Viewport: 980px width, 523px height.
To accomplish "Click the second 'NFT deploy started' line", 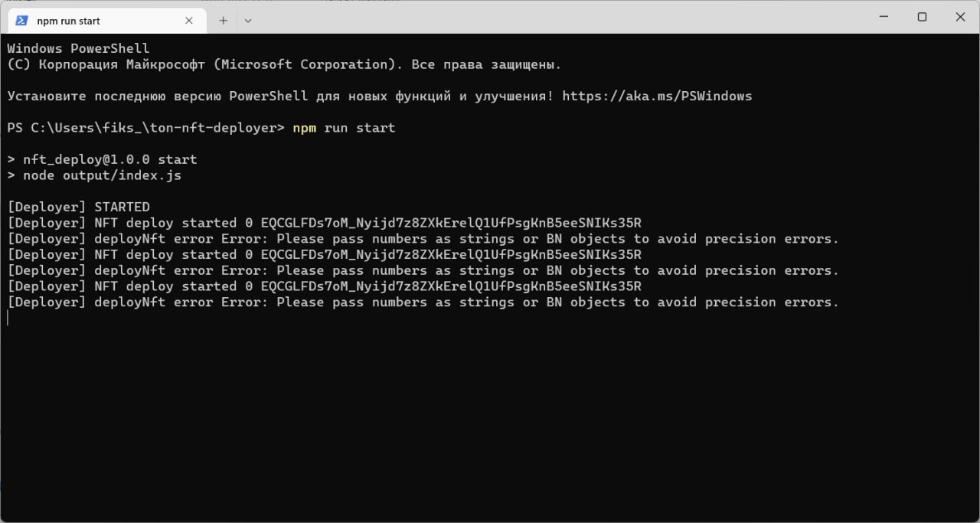I will pyautogui.click(x=324, y=254).
